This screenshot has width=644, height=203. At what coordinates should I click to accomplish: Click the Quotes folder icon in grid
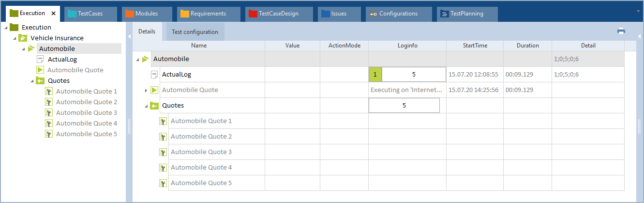click(x=154, y=106)
